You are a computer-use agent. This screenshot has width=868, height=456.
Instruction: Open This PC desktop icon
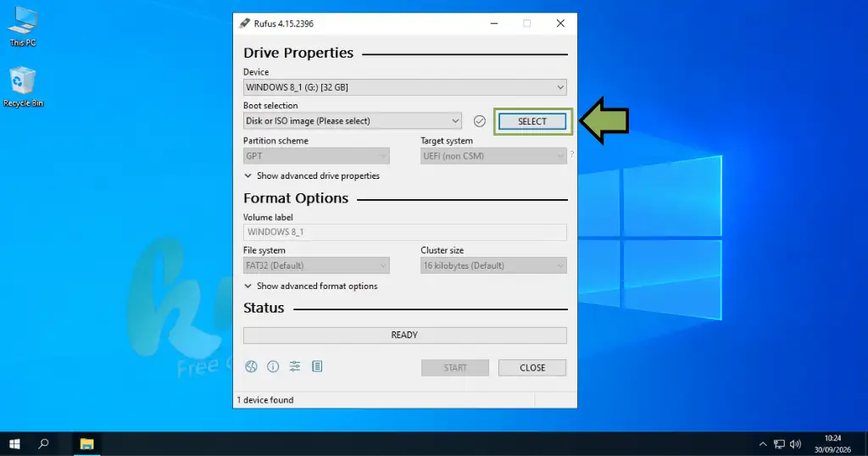click(x=23, y=26)
